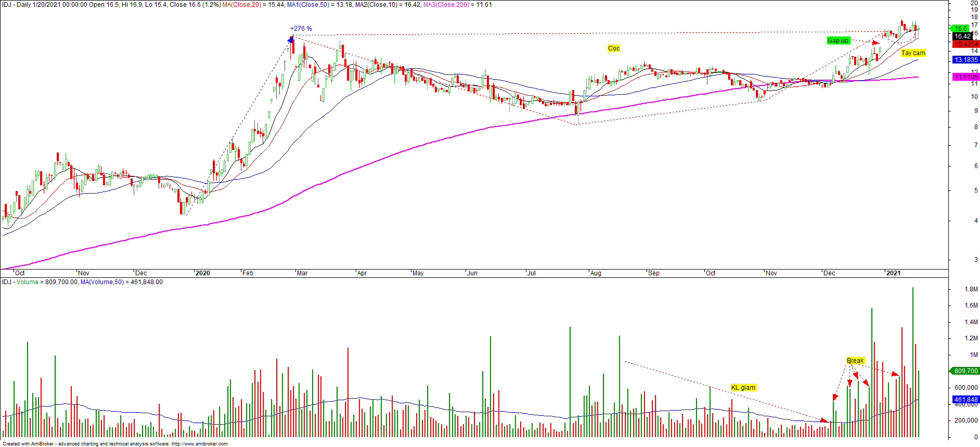The height and width of the screenshot is (447, 980).
Task: Click the 2020 year marker on time axis
Action: (202, 273)
